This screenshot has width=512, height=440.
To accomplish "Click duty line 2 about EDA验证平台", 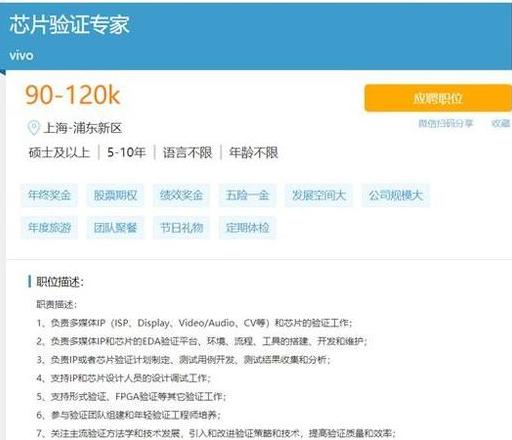I will point(202,341).
